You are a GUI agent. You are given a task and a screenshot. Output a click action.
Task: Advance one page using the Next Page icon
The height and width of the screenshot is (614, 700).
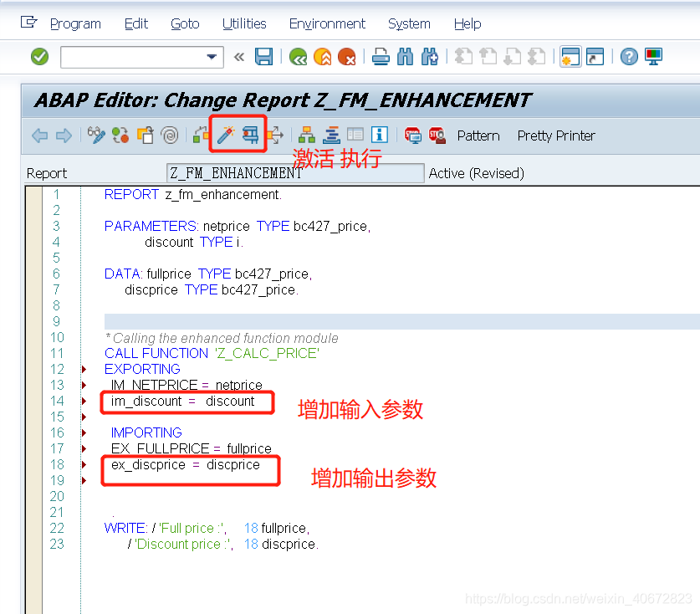tap(512, 57)
